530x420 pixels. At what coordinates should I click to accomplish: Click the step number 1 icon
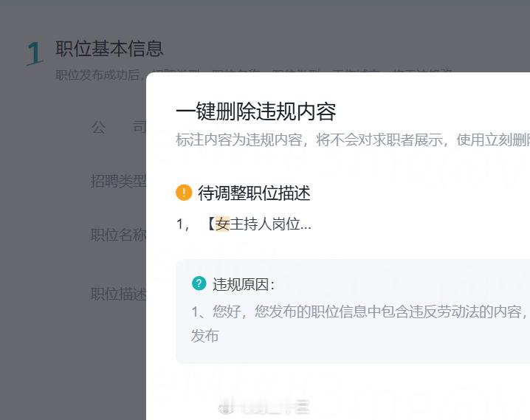34,54
